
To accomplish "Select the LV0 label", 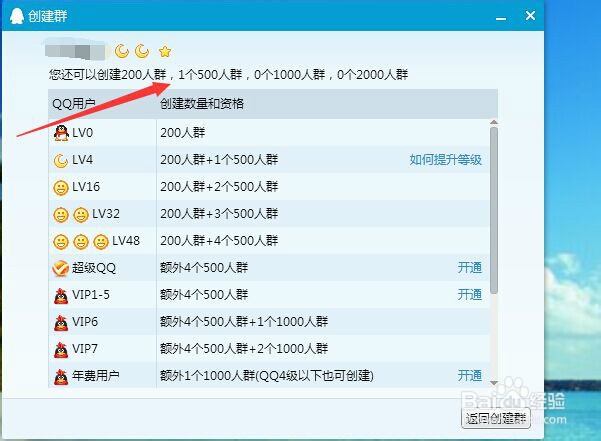I will point(82,133).
